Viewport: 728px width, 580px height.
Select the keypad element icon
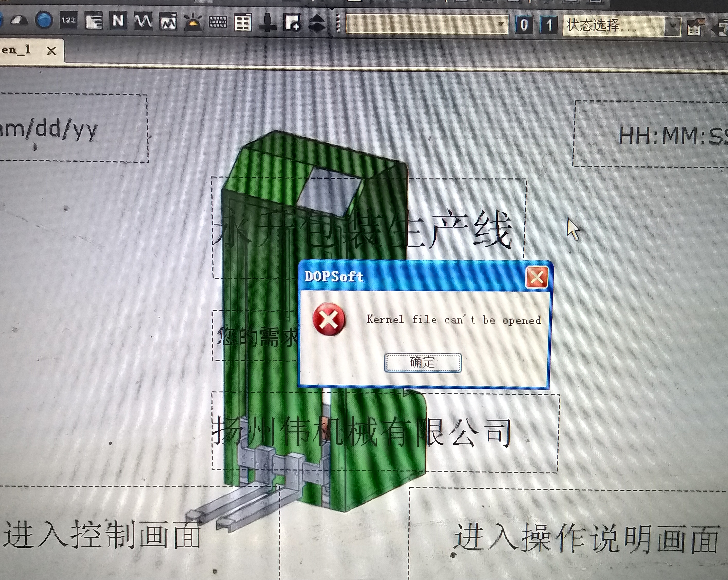pos(218,22)
